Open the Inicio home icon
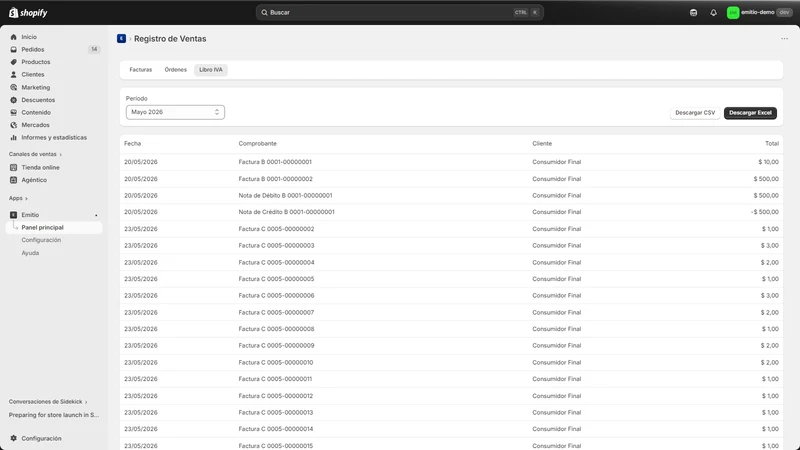This screenshot has height=450, width=800. point(14,37)
